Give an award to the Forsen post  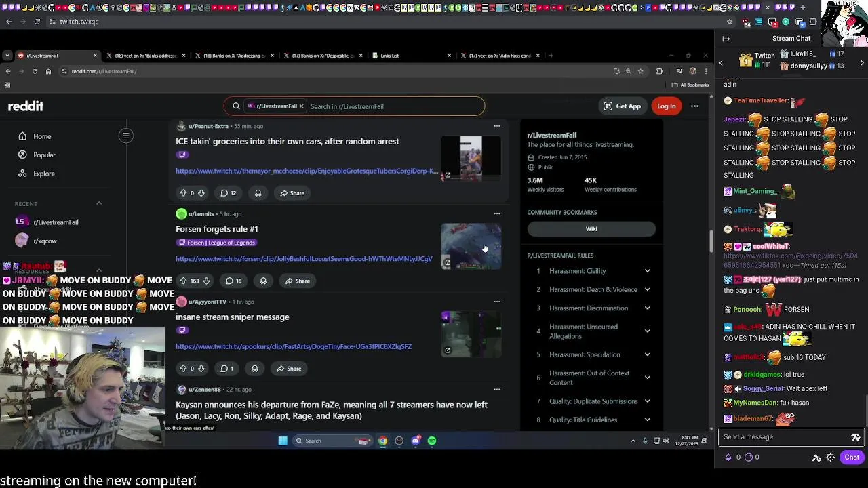tap(263, 281)
